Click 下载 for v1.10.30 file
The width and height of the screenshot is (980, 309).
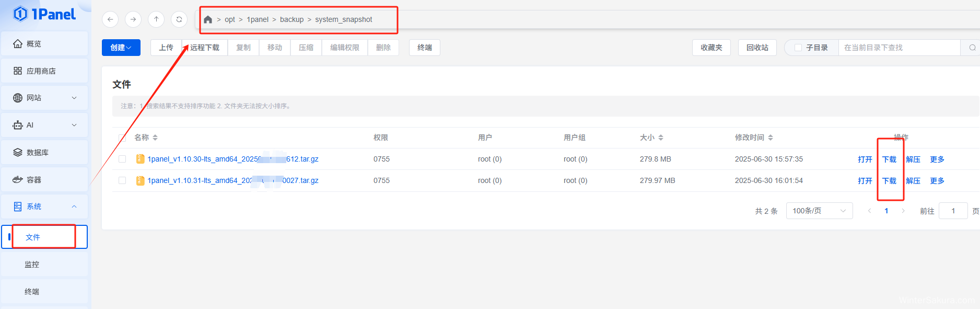click(x=889, y=159)
